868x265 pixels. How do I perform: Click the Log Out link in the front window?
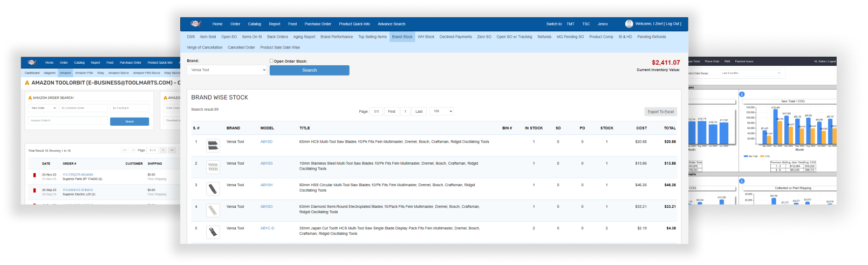click(673, 24)
